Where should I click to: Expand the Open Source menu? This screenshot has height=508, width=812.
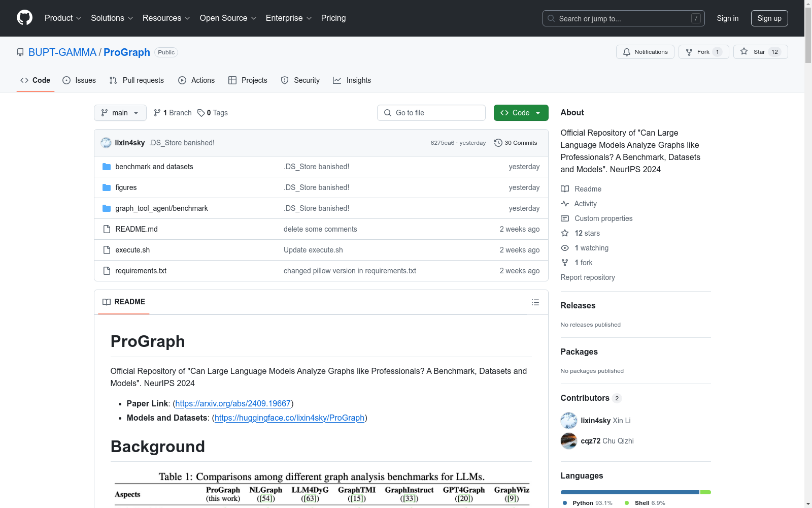pyautogui.click(x=228, y=18)
